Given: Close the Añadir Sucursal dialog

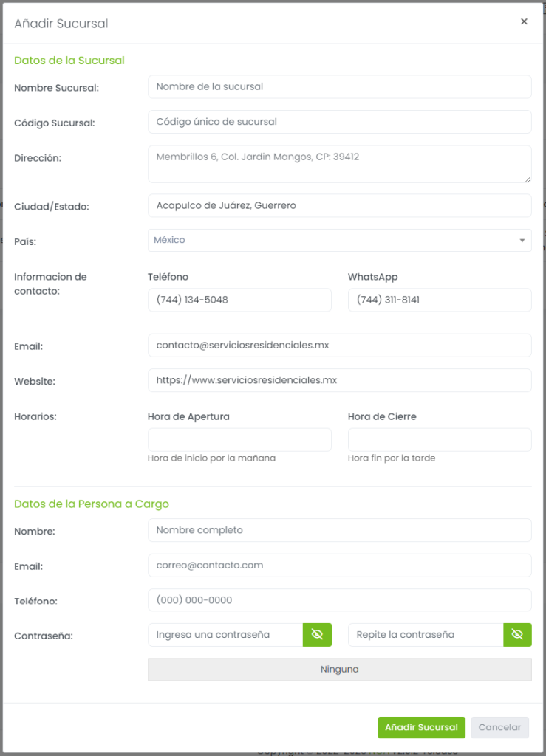Looking at the screenshot, I should [x=524, y=21].
